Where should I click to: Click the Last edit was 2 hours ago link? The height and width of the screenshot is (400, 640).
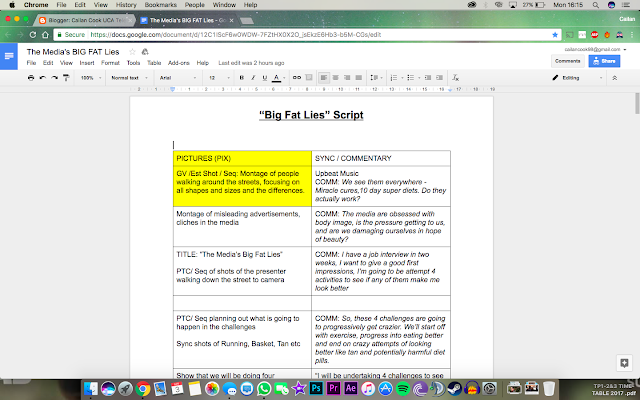pyautogui.click(x=251, y=63)
